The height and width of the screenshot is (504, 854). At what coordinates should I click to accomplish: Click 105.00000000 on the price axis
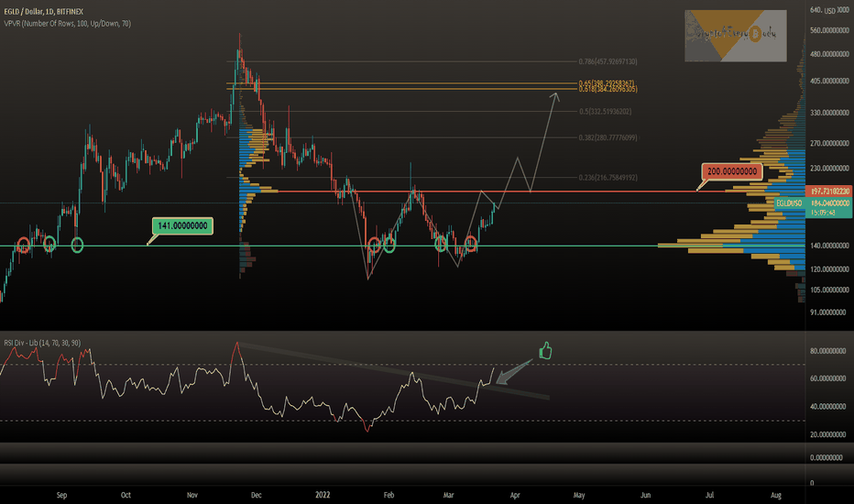pyautogui.click(x=829, y=290)
